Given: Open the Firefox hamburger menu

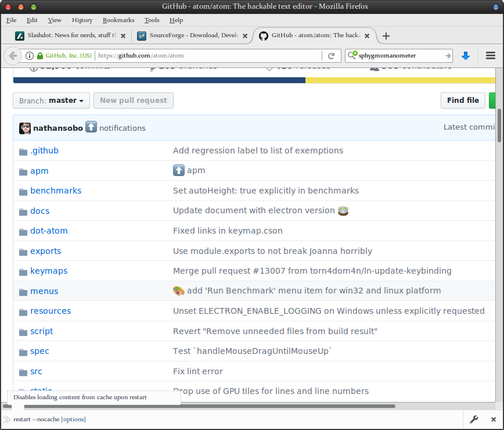Looking at the screenshot, I should point(490,55).
